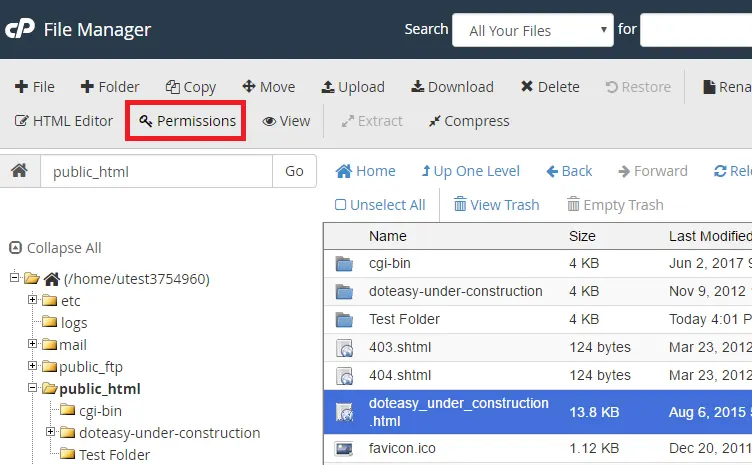Collapse All folders in tree
The width and height of the screenshot is (752, 465).
[x=56, y=248]
